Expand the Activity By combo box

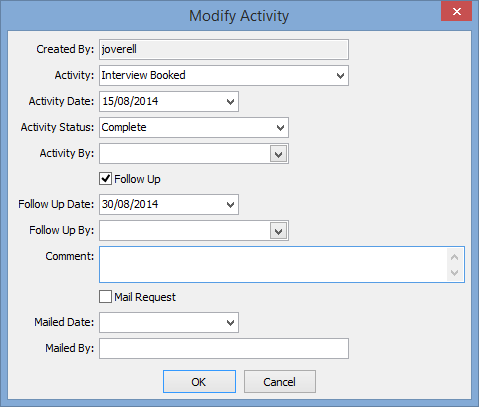tap(278, 154)
